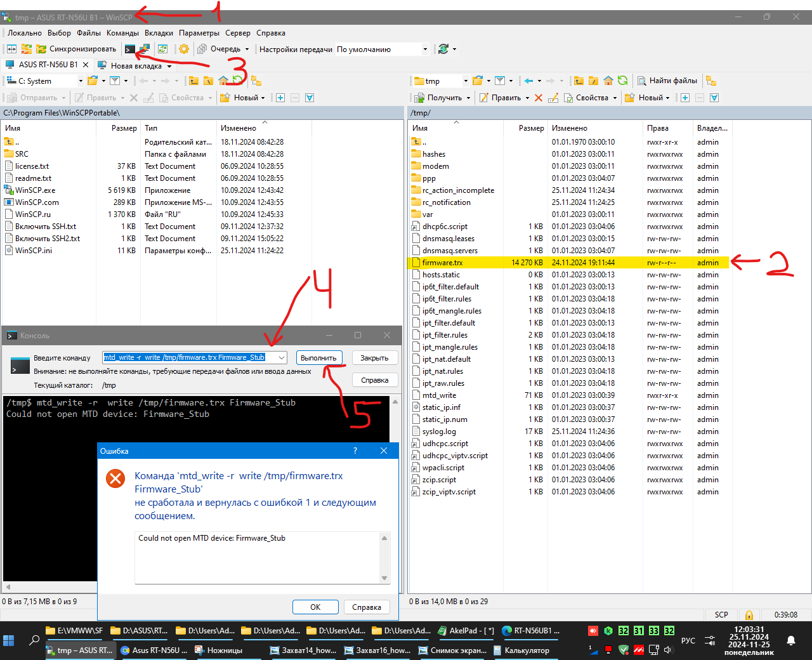812x660 pixels.
Task: Expand the transfer settings "По умолчанию" dropdown
Action: 425,49
